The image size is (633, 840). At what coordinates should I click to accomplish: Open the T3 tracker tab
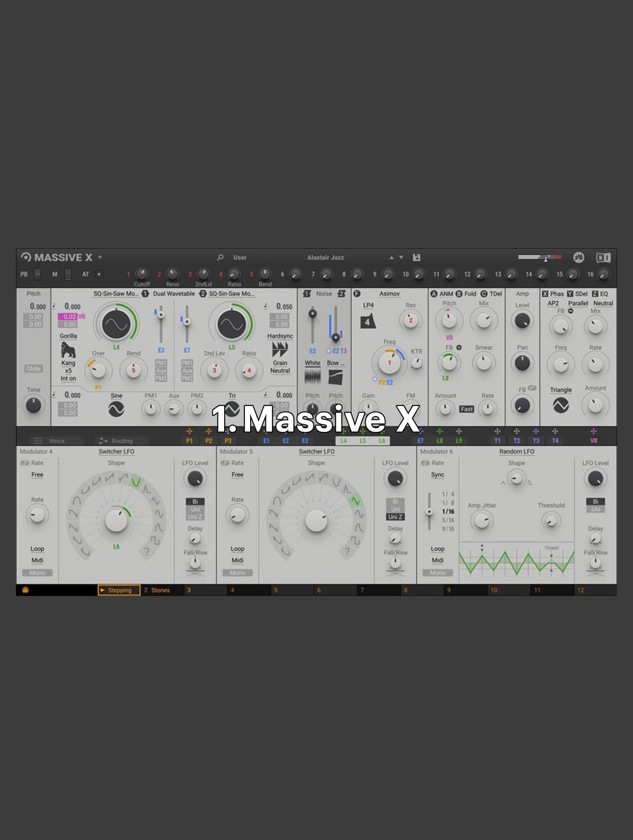point(536,441)
